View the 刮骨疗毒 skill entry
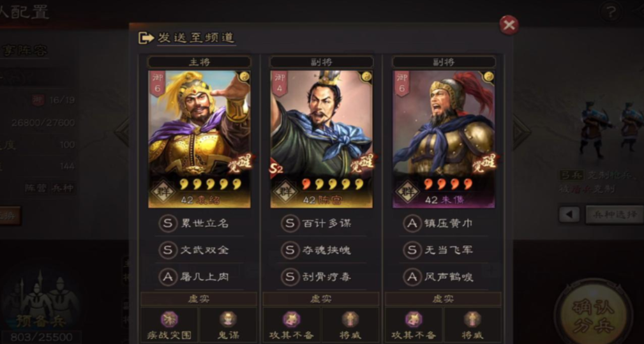Screen dimensions: 644x344 pos(322,277)
